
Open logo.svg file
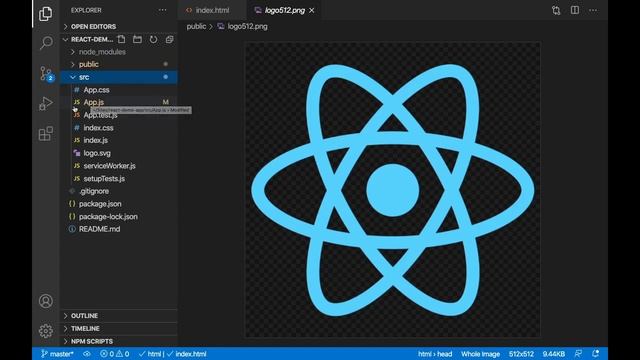[x=119, y=153]
